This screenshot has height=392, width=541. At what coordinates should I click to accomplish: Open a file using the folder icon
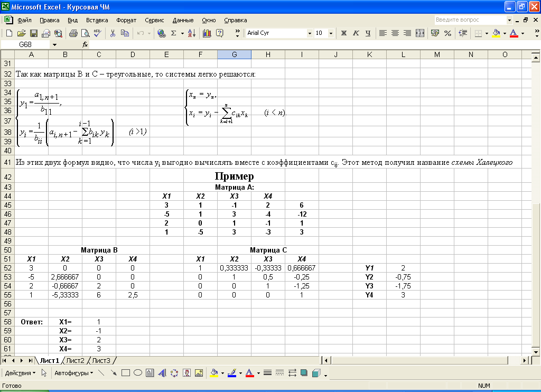point(21,33)
